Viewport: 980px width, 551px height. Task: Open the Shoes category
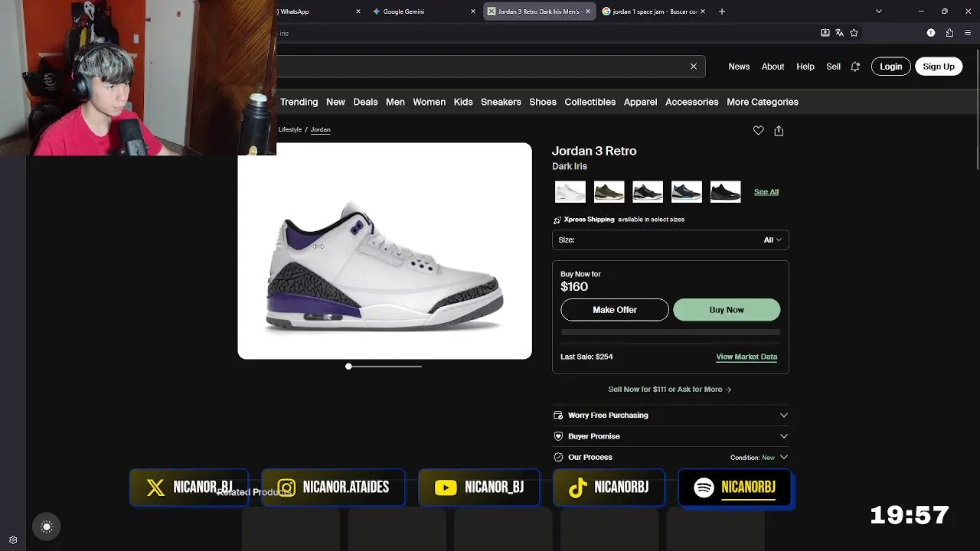[543, 102]
